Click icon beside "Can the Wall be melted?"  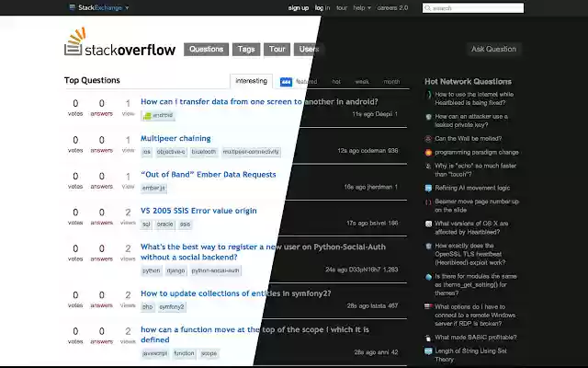click(x=428, y=139)
